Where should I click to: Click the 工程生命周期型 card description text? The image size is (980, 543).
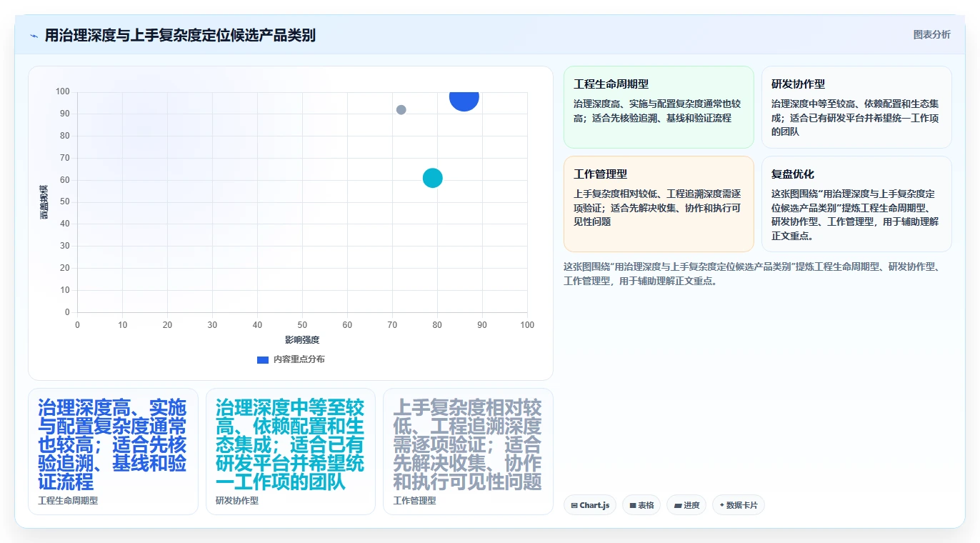pos(657,111)
